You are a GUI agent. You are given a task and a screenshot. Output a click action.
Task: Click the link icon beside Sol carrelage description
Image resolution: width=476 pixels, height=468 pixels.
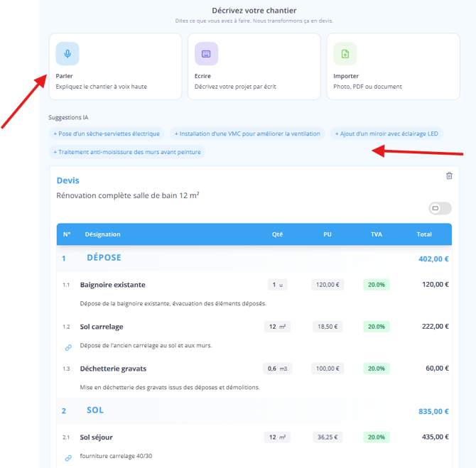(68, 347)
